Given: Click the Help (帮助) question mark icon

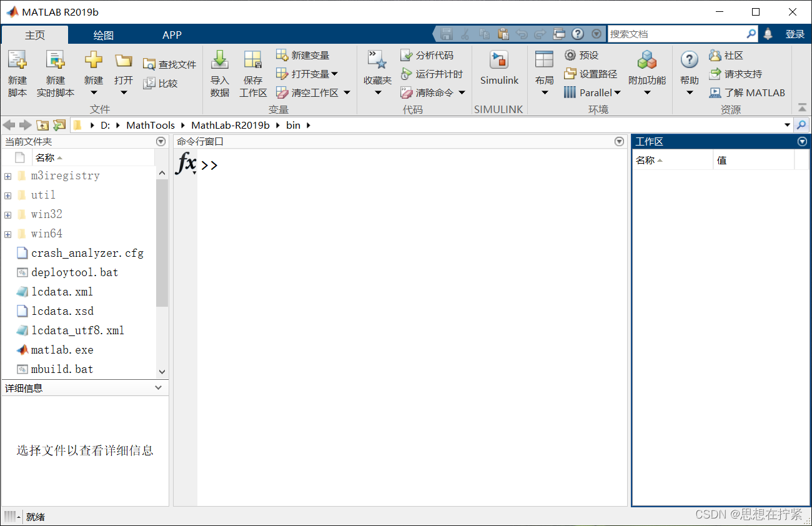Looking at the screenshot, I should (690, 60).
